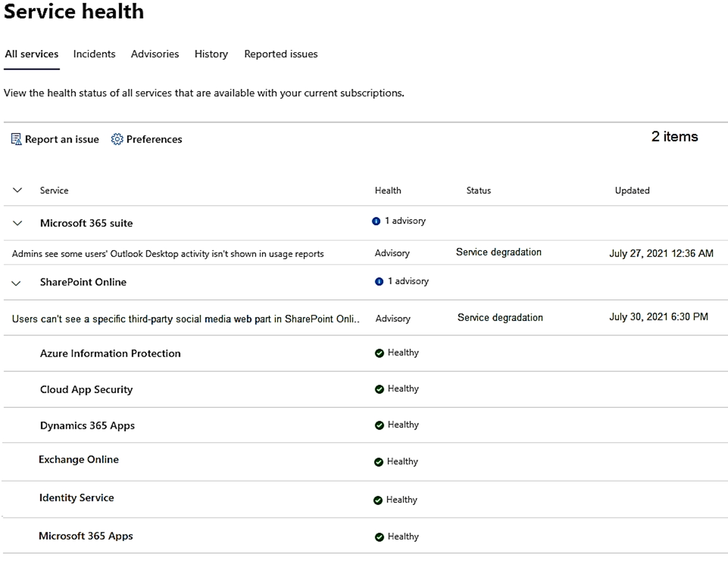Click Dynamics 365 Apps healthy checkmark icon

379,425
